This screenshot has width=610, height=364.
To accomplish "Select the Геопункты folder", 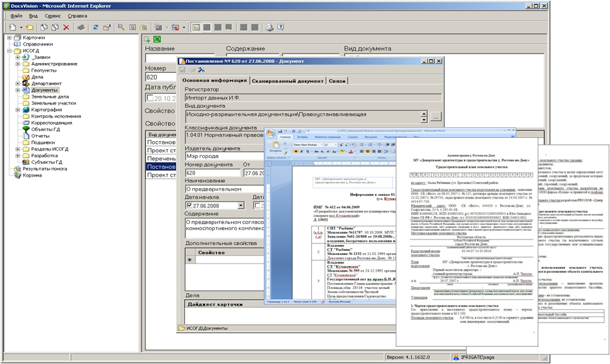I will tap(44, 70).
